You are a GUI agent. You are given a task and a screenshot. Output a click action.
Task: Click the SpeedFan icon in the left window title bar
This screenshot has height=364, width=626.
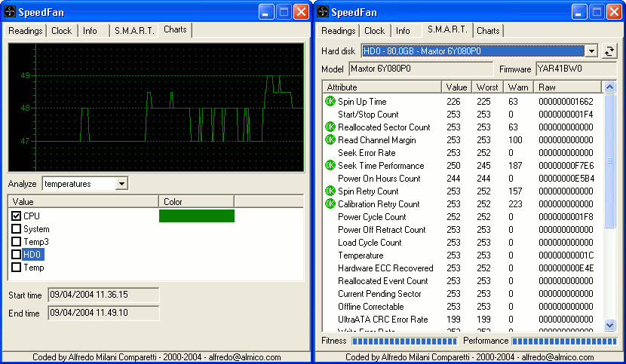(11, 12)
